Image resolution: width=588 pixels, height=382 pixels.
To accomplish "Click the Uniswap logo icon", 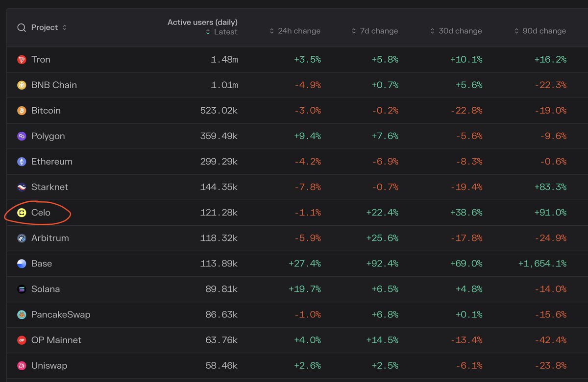I will tap(22, 365).
